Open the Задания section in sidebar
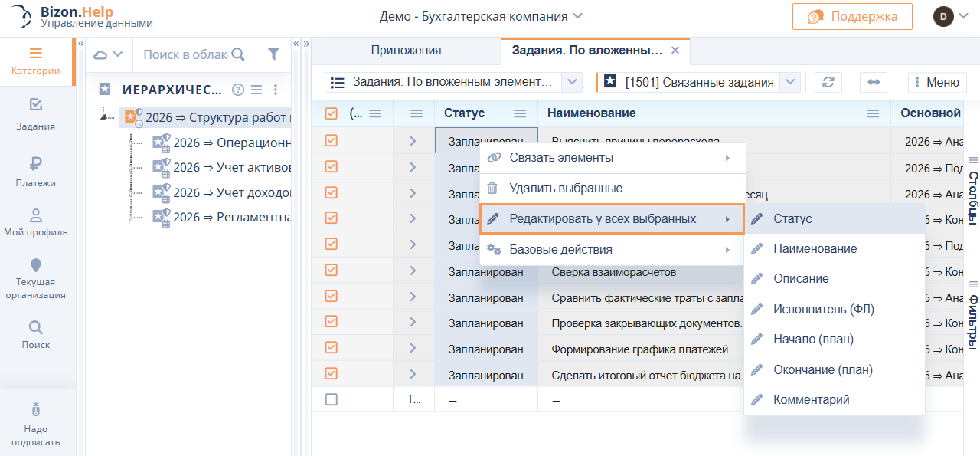Viewport: 980px width, 456px height. point(36,114)
